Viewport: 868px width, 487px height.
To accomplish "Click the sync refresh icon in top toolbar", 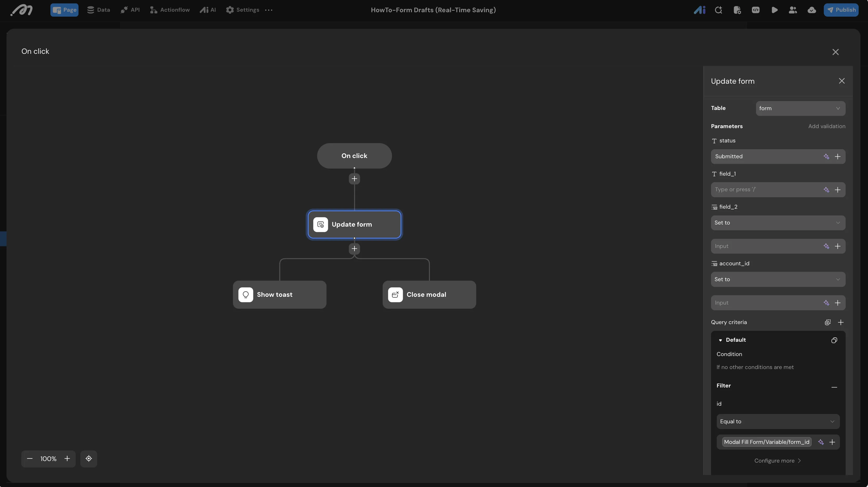I will pyautogui.click(x=718, y=10).
